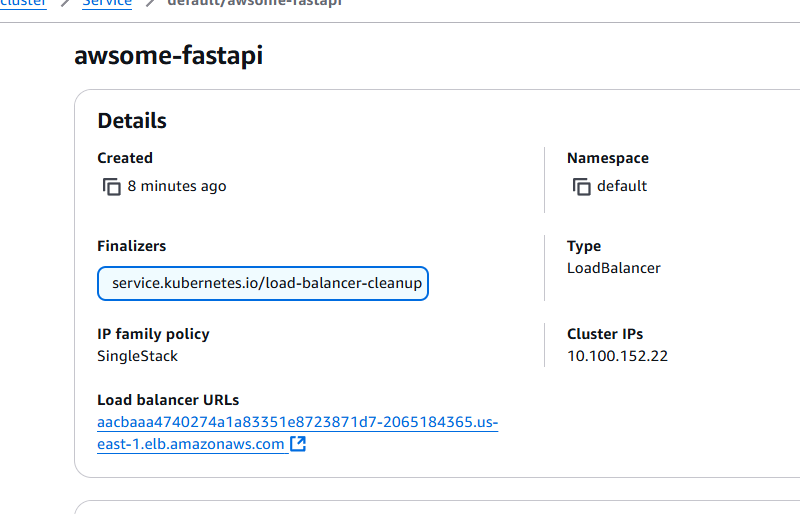800x514 pixels.
Task: Click the "default" namespace text
Action: click(622, 186)
